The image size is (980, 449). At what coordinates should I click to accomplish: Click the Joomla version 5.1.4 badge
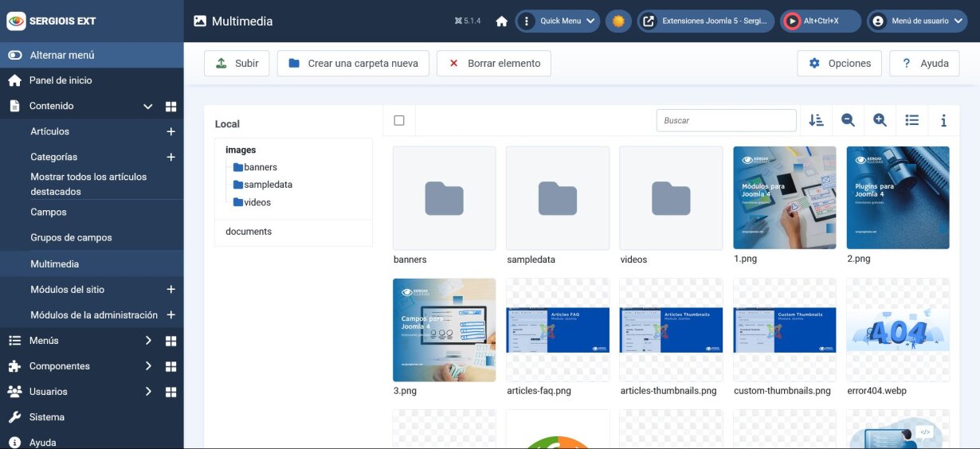click(x=468, y=21)
